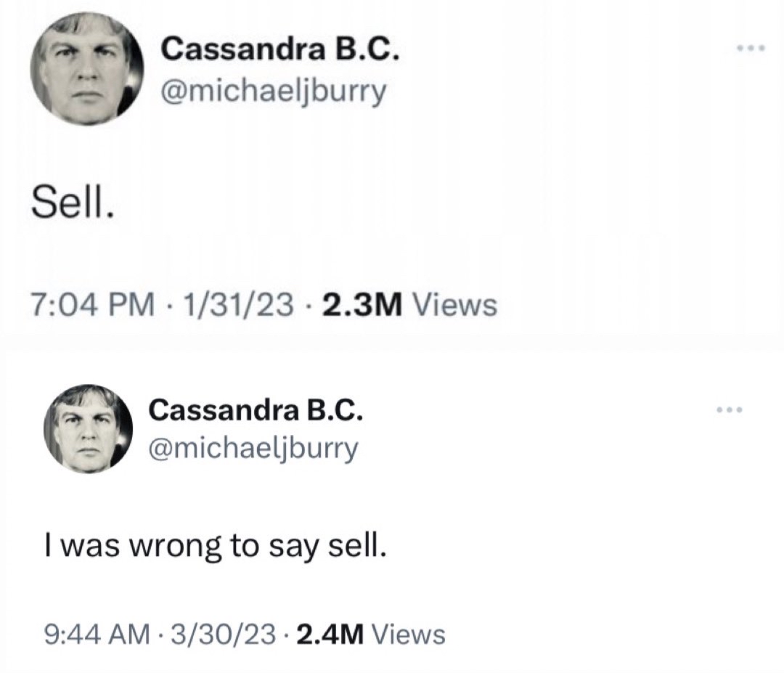Click the @michaeljburry handle on the 3/30/23 tweet

pos(253,448)
